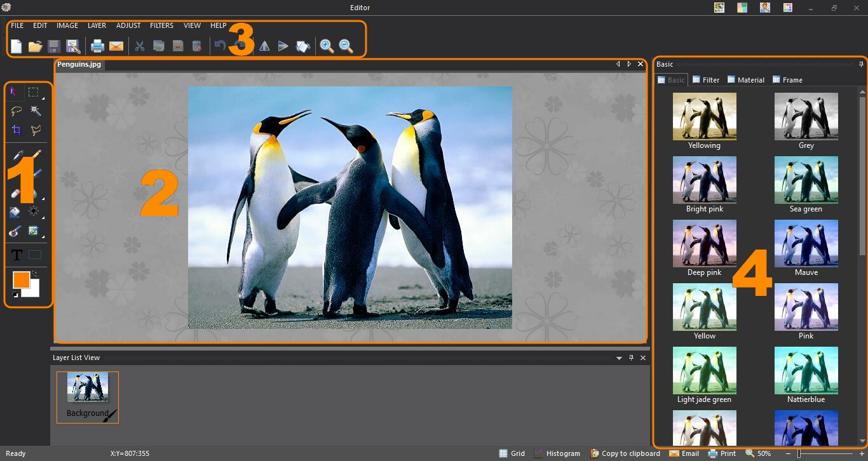Open the Layer List View dropdown arrow
This screenshot has width=868, height=461.
coord(619,358)
